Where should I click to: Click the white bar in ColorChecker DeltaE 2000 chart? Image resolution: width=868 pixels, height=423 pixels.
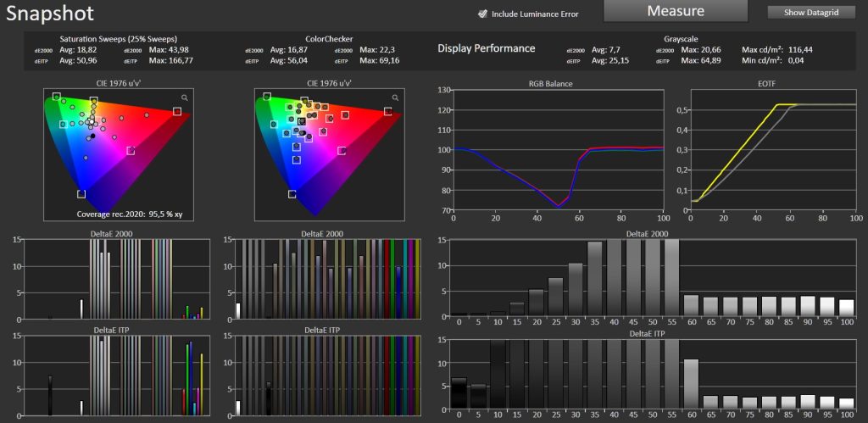click(238, 310)
